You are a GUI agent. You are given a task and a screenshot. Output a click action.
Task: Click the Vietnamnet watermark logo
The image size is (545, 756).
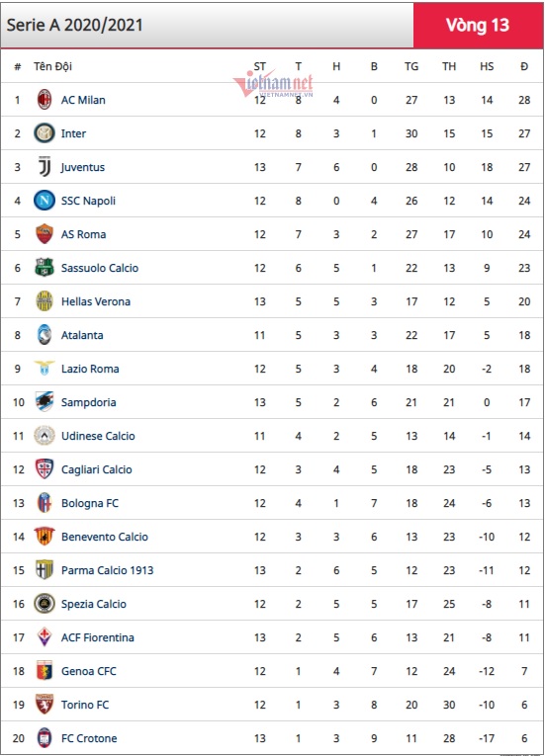coord(273,84)
